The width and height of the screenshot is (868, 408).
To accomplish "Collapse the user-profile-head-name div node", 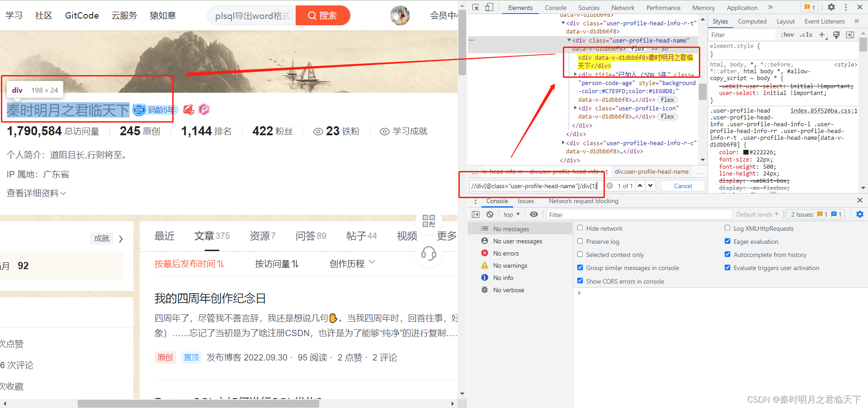I will click(x=569, y=40).
